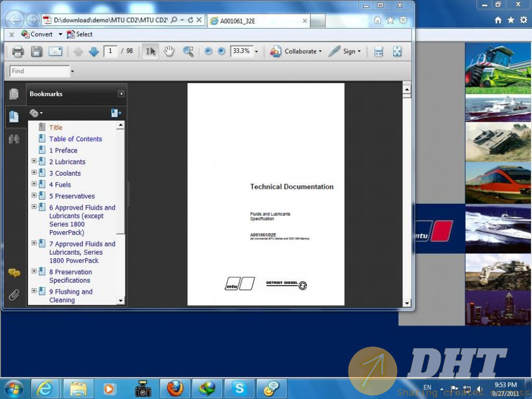Image resolution: width=532 pixels, height=399 pixels.
Task: Switch to the A001061_32E tab
Action: click(x=258, y=21)
